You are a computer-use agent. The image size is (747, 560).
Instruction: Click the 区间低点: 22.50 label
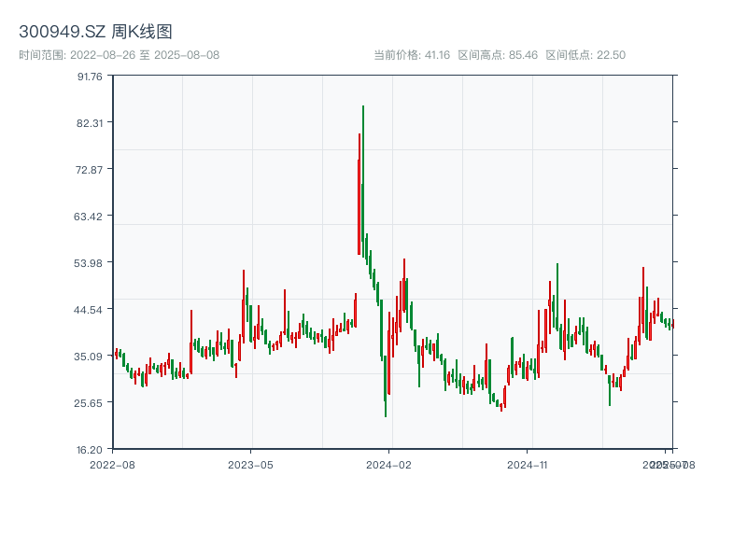click(x=585, y=55)
